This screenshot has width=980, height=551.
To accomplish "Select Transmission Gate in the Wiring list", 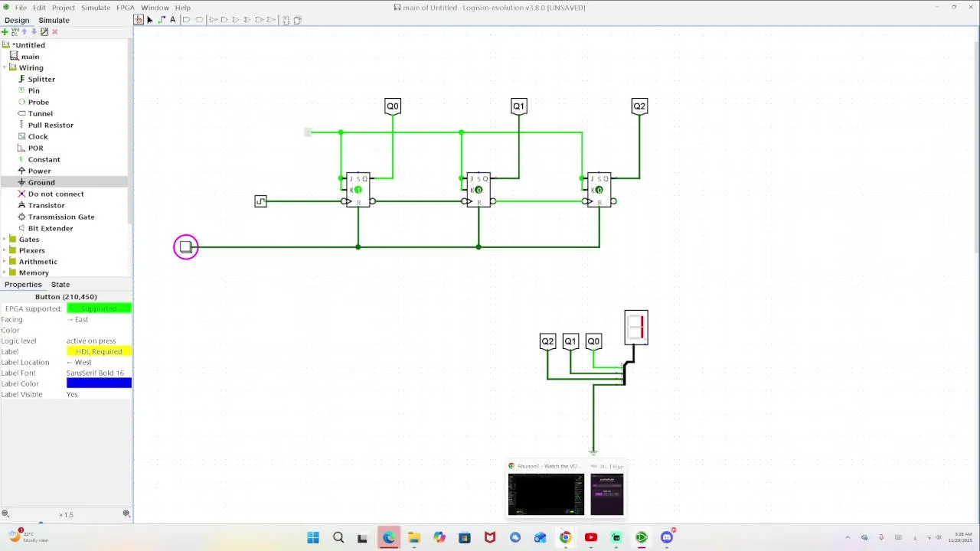I will coord(61,217).
